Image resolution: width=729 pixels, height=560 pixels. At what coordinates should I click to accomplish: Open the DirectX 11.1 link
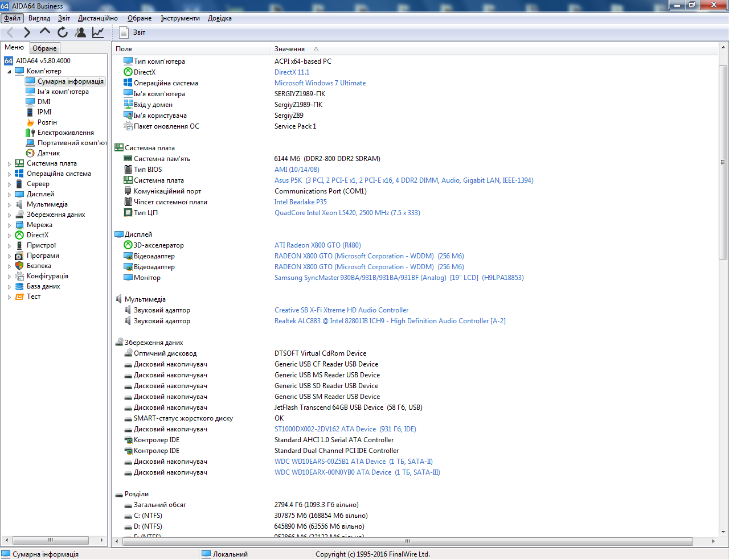(292, 72)
